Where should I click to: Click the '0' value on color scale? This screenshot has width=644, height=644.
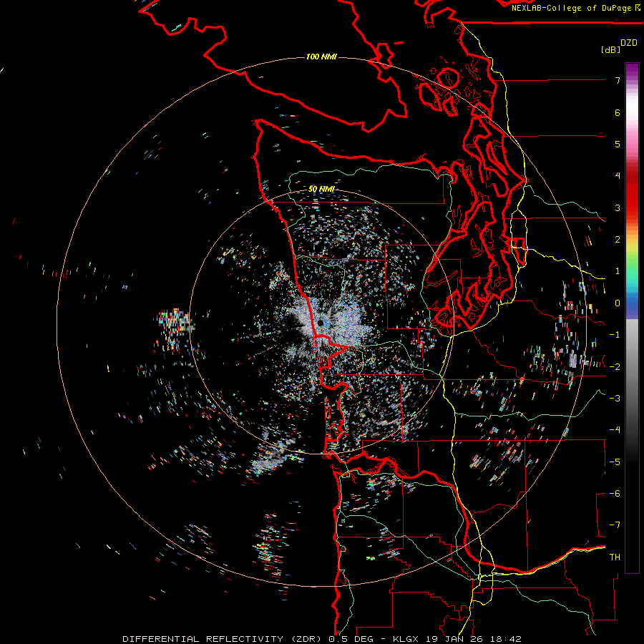click(618, 303)
